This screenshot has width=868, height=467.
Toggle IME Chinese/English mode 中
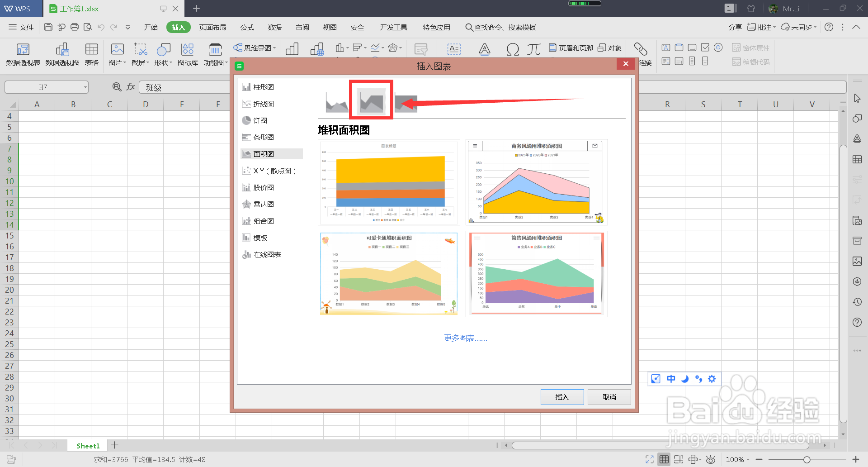[671, 379]
